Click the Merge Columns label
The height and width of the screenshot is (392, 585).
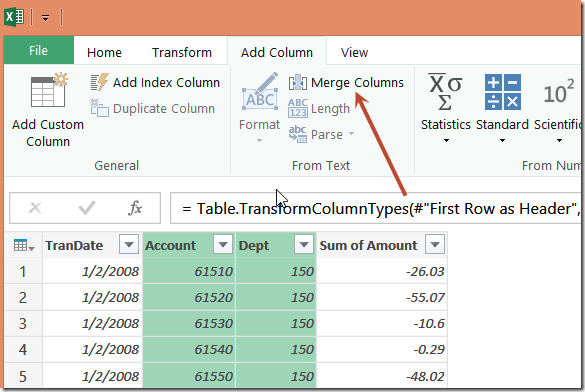pos(357,82)
